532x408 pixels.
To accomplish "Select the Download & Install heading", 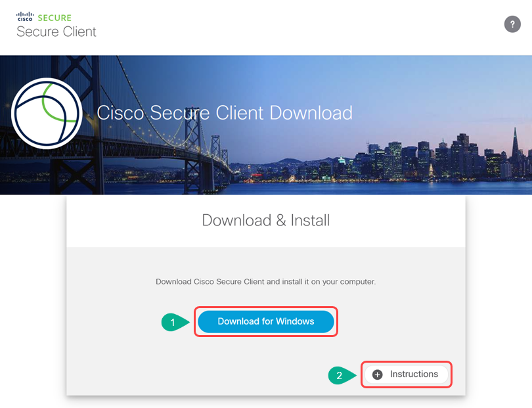I will tap(265, 220).
